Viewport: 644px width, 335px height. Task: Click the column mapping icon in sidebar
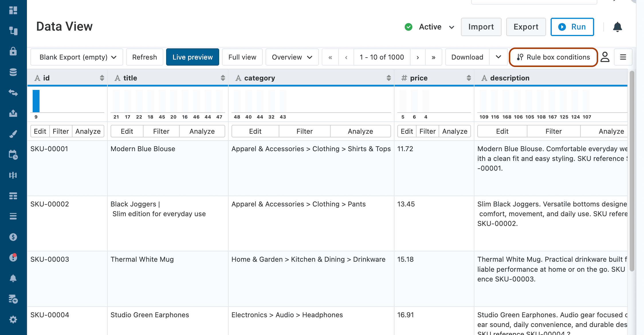(x=13, y=175)
